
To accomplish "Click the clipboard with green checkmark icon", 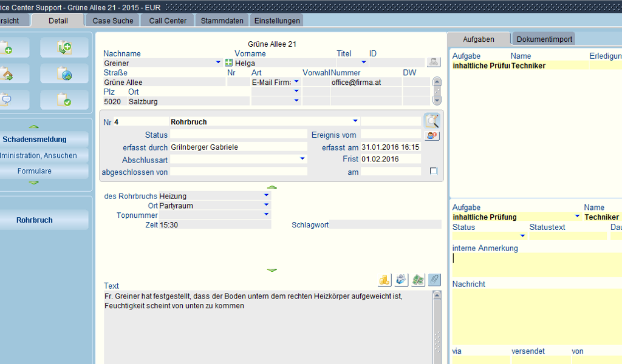I will tap(64, 99).
